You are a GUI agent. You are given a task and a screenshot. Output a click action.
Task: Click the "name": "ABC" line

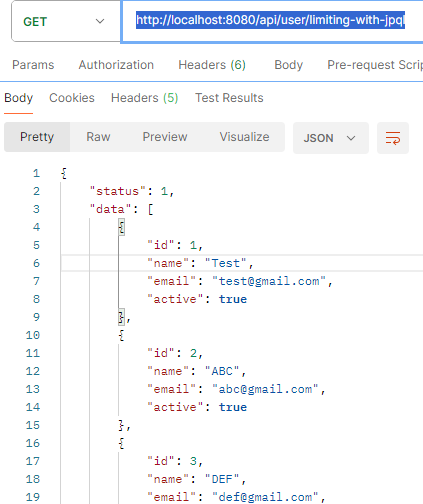197,371
